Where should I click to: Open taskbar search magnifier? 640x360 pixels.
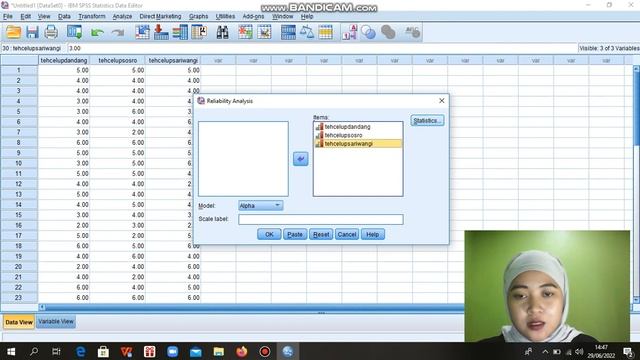[34, 351]
